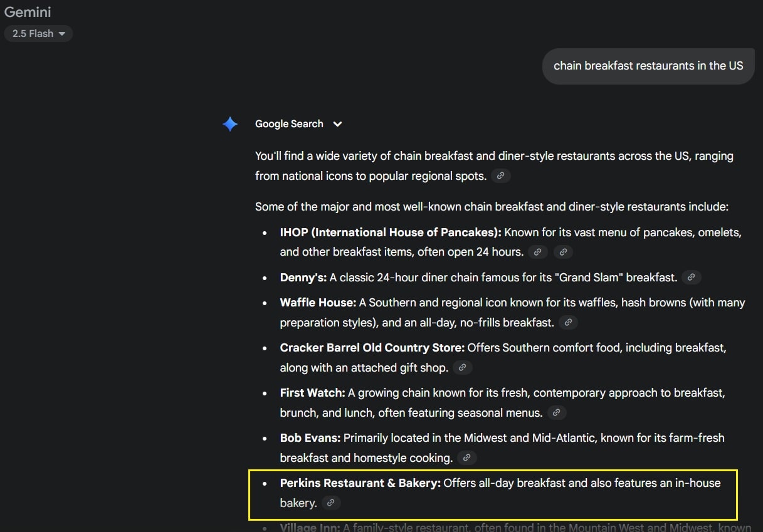This screenshot has width=763, height=532.
Task: Open source link for First Watch entry
Action: click(x=556, y=413)
